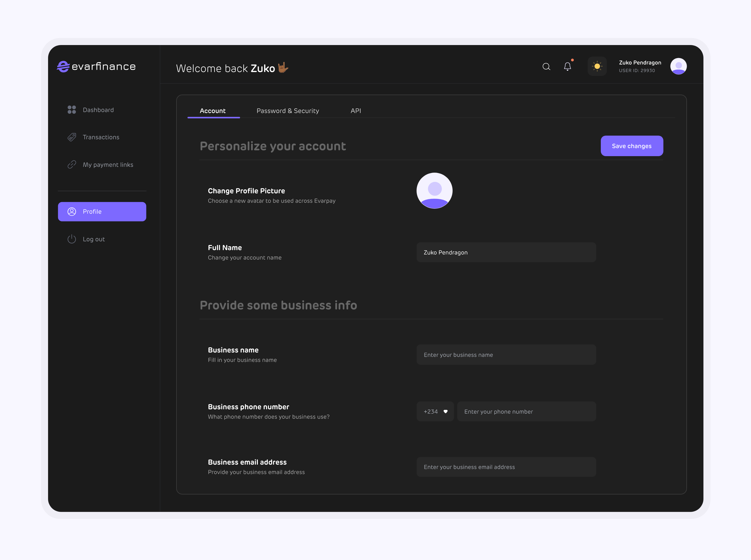
Task: Open the API tab
Action: pos(356,111)
